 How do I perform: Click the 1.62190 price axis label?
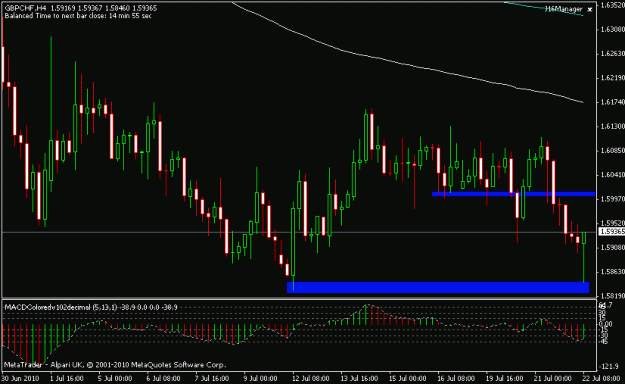612,78
